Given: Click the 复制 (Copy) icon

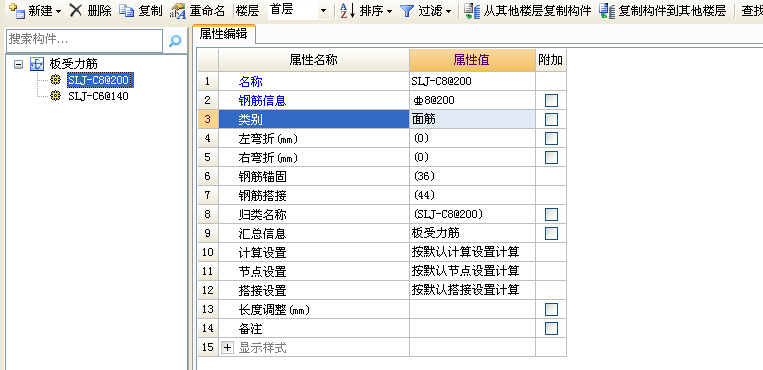Looking at the screenshot, I should [x=127, y=10].
